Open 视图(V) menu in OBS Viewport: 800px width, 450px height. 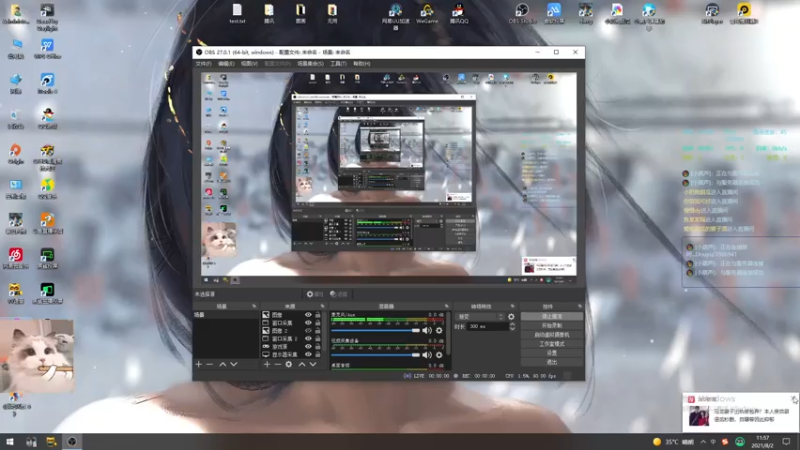249,64
